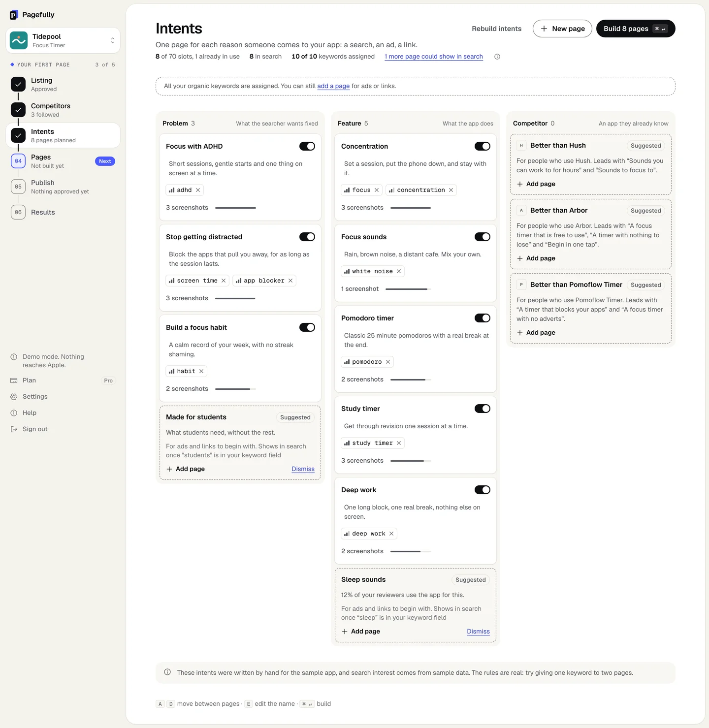Click the New page button
This screenshot has height=728, width=709.
coord(562,29)
